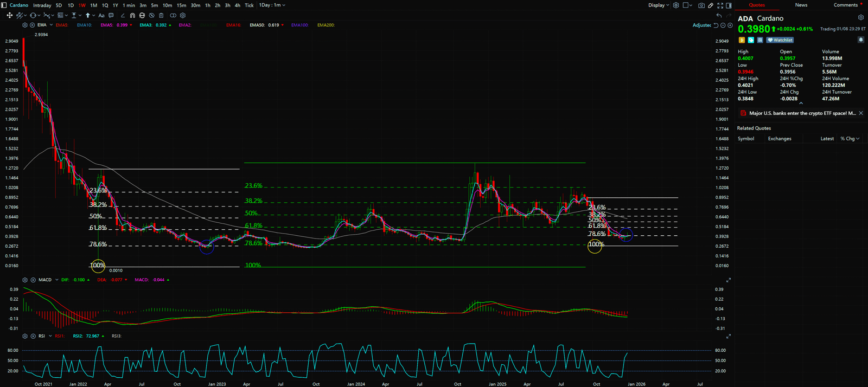Enter full screen chart mode
Screen dimensions: 868x387
pos(720,5)
